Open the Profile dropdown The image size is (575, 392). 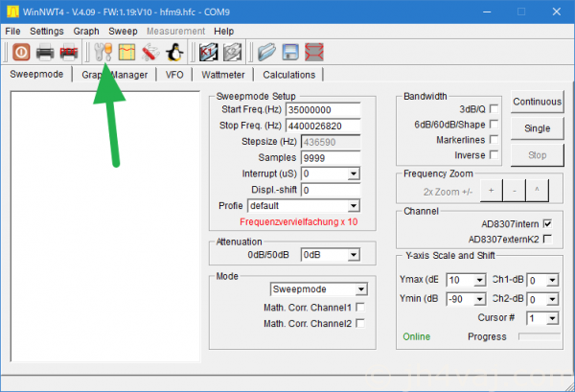(353, 205)
